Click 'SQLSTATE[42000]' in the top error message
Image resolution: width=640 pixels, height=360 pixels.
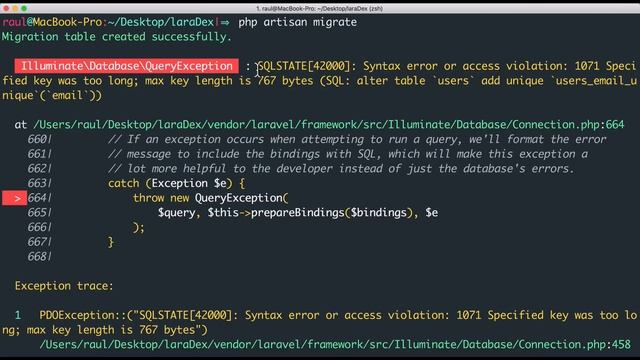[303, 66]
